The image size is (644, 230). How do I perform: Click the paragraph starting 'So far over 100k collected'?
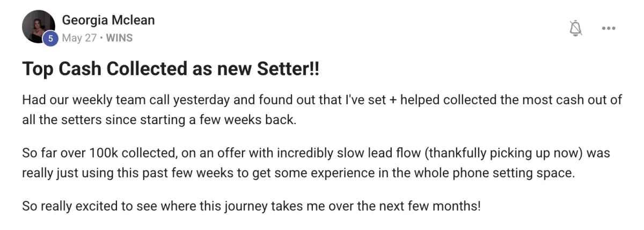316,164
